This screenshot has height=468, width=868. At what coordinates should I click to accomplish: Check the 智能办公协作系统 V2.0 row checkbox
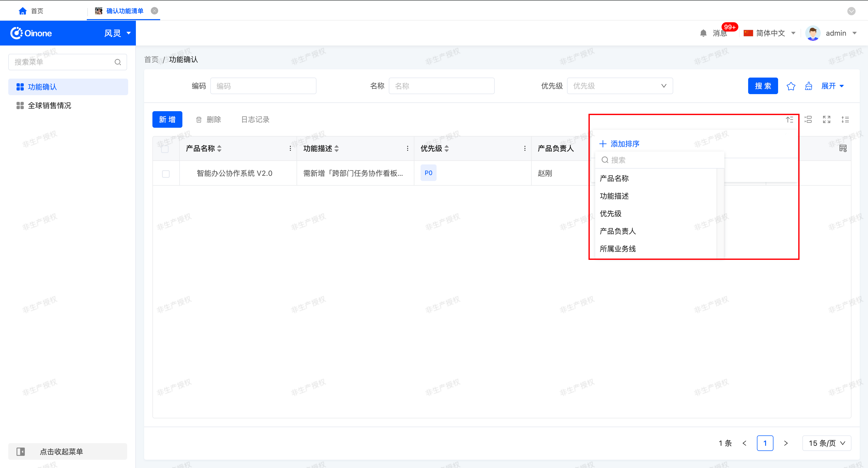pos(166,174)
